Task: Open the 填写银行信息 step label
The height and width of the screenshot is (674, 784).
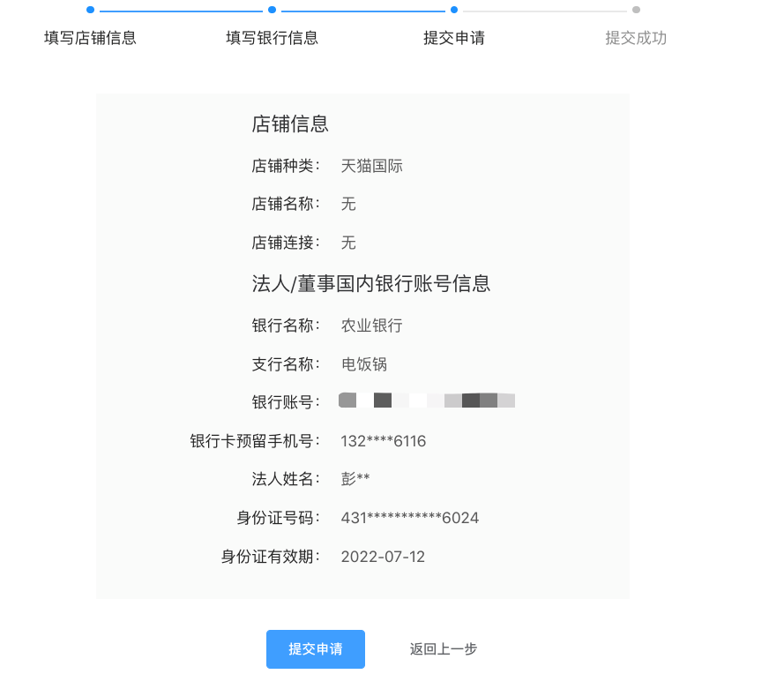Action: click(x=272, y=38)
